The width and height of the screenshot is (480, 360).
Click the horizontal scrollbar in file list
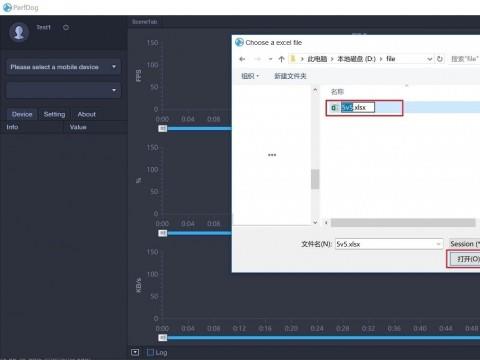click(x=403, y=223)
